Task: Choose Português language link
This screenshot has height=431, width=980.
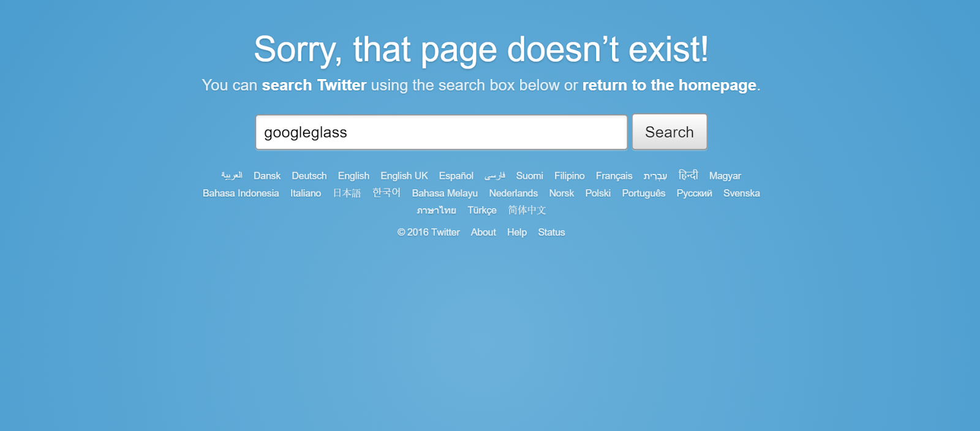Action: (644, 193)
